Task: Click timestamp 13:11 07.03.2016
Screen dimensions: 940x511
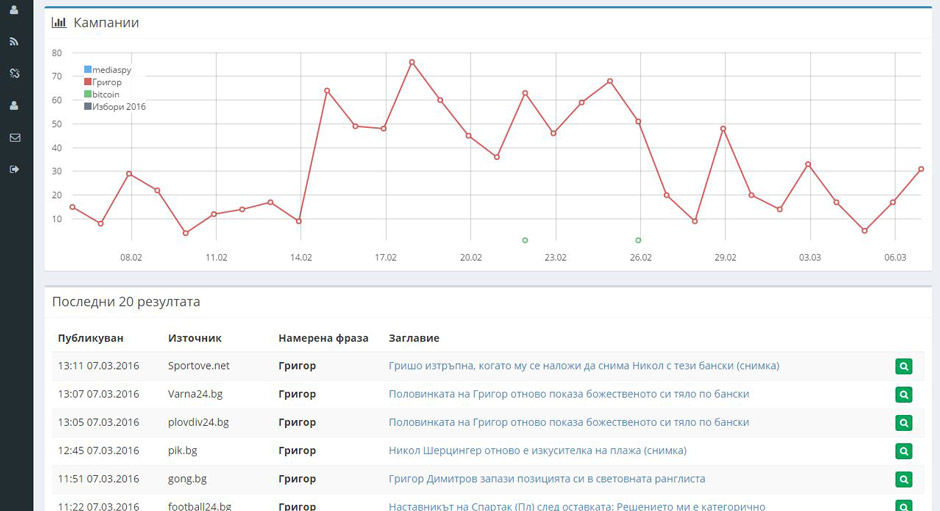Action: point(98,366)
